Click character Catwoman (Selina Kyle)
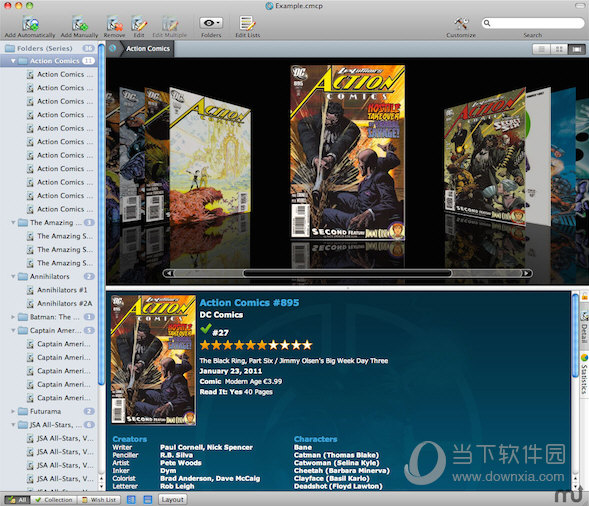The image size is (589, 506). click(x=337, y=463)
